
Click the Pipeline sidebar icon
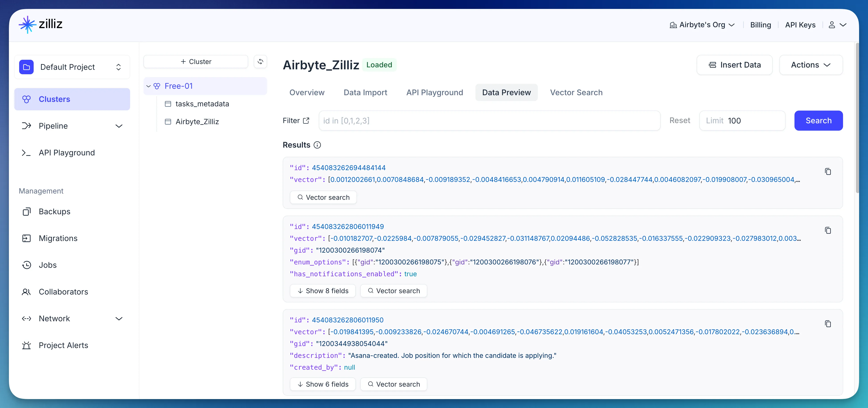tap(26, 126)
